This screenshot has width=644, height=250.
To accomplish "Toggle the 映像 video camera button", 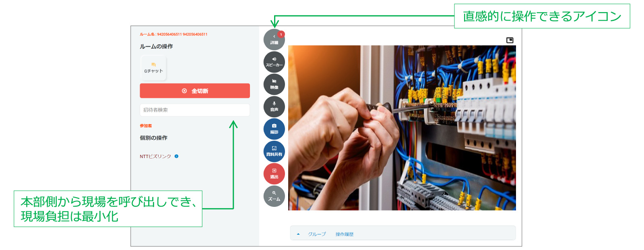I will pos(274,84).
